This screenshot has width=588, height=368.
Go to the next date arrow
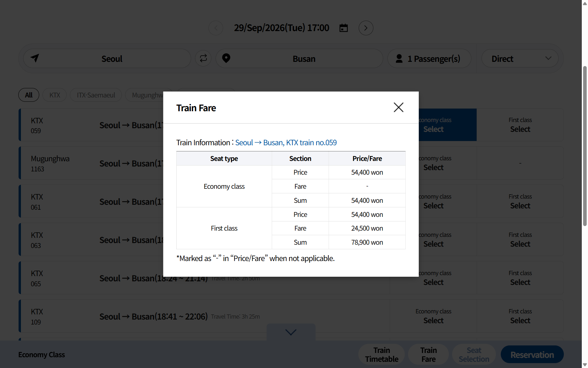point(366,28)
